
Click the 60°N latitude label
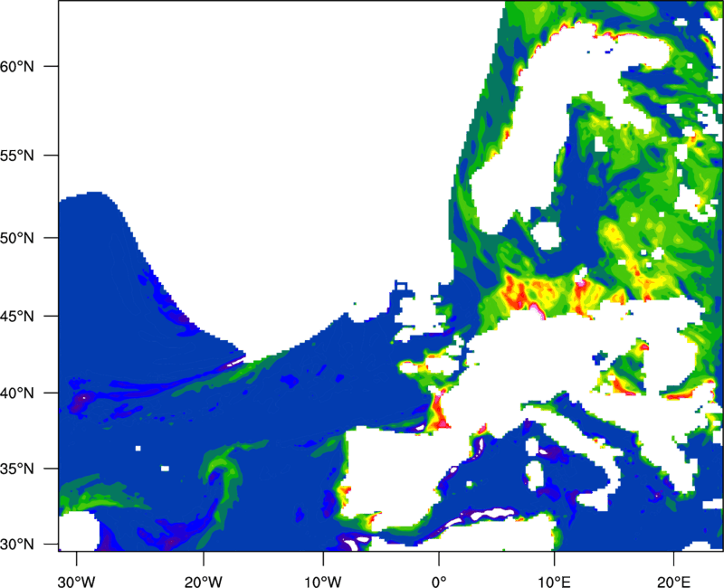17,67
